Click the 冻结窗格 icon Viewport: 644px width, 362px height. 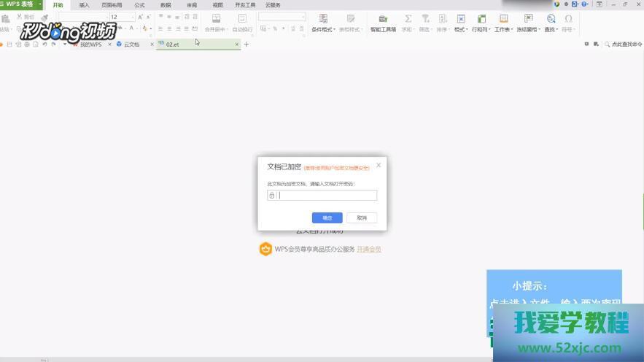528,19
